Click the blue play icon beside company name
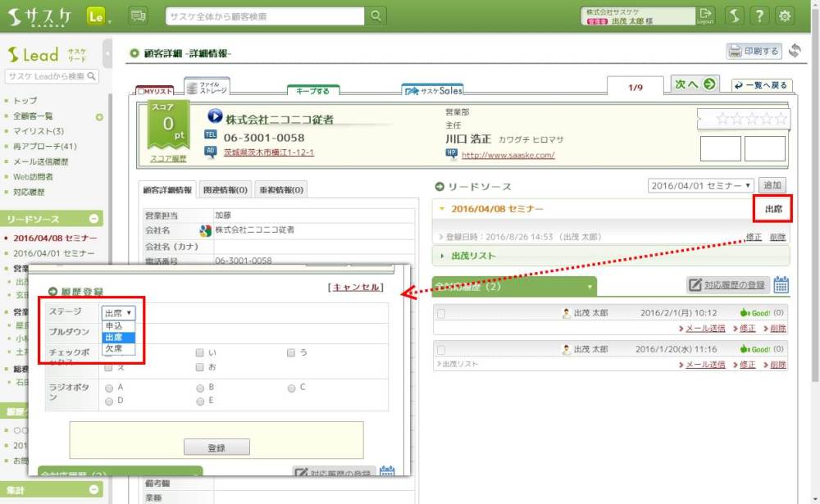 [x=214, y=116]
